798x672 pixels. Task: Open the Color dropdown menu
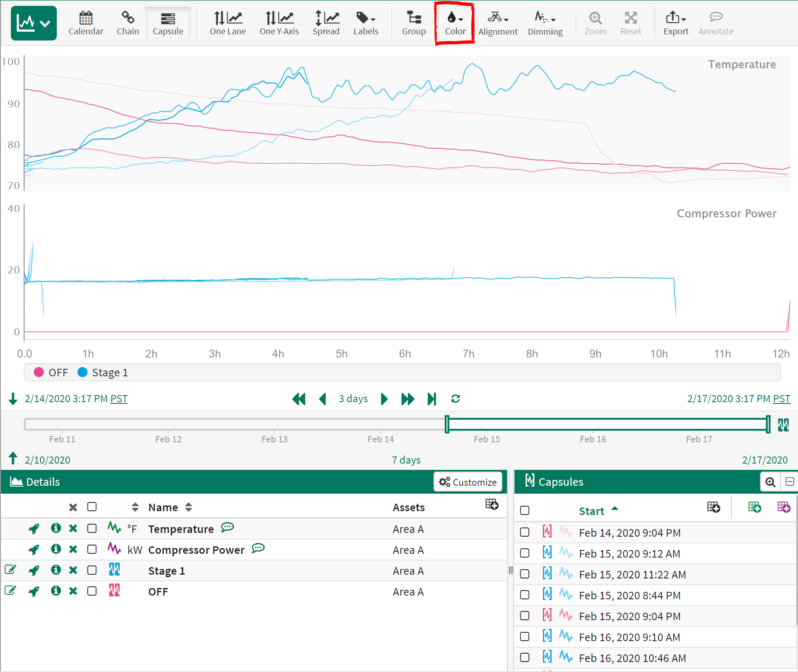pos(455,23)
